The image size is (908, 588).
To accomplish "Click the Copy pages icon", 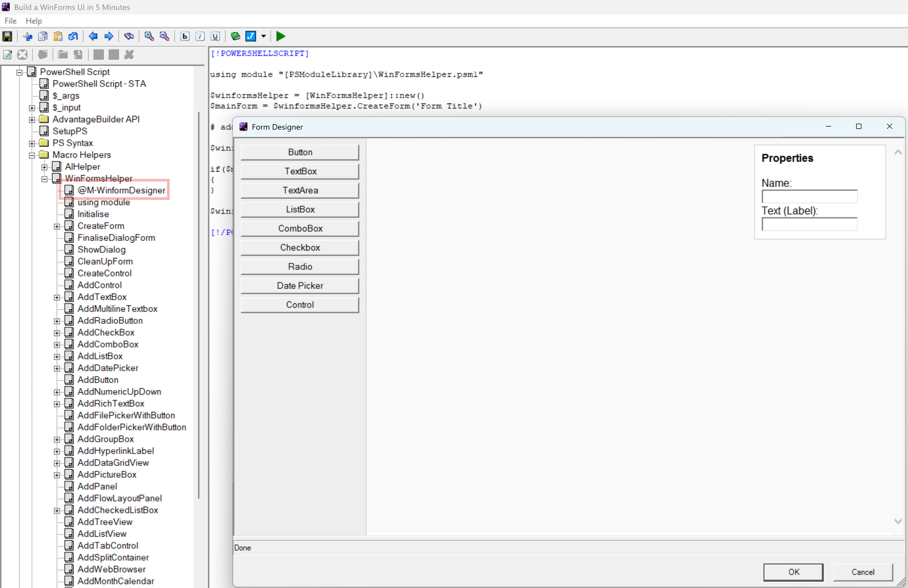I will [x=43, y=36].
